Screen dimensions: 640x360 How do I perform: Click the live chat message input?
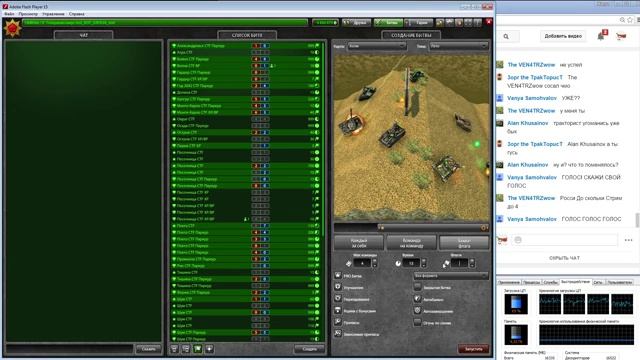pos(564,240)
